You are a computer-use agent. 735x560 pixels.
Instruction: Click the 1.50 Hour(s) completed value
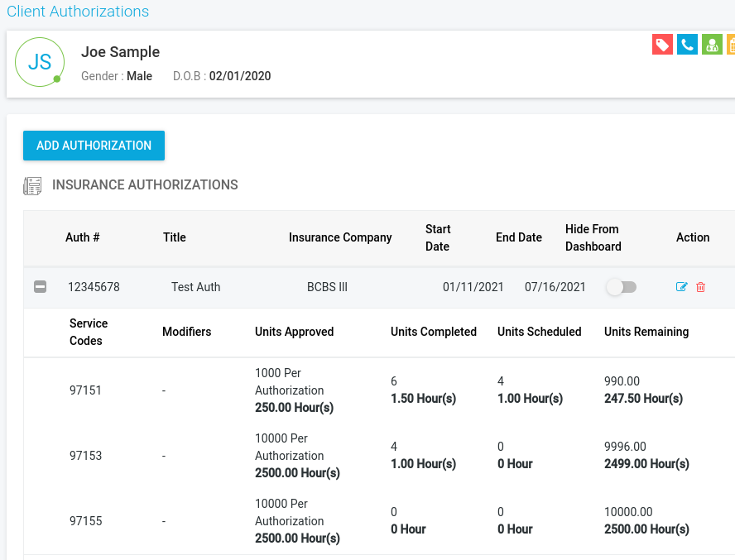click(x=423, y=399)
